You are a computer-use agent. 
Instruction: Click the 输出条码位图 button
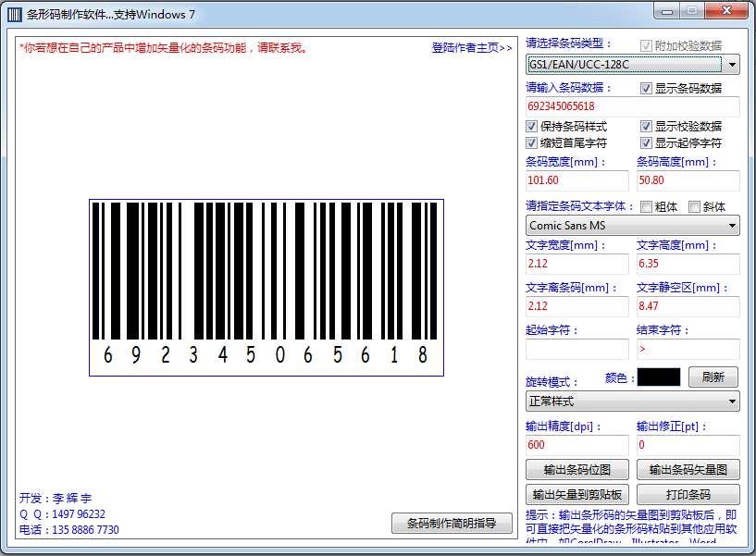578,469
